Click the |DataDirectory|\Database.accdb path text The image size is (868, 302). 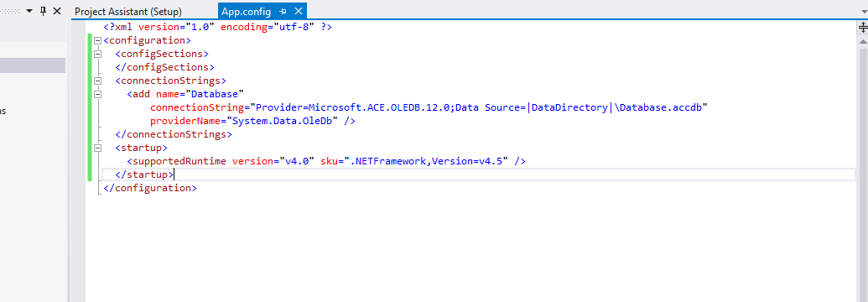(x=615, y=107)
